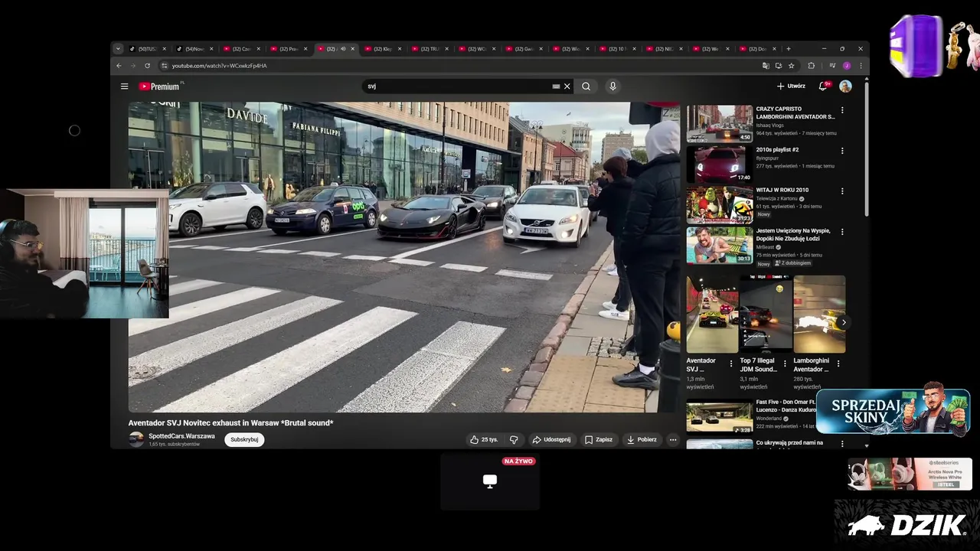Mute the playing tab via speaker icon
The width and height of the screenshot is (980, 551).
pos(343,49)
